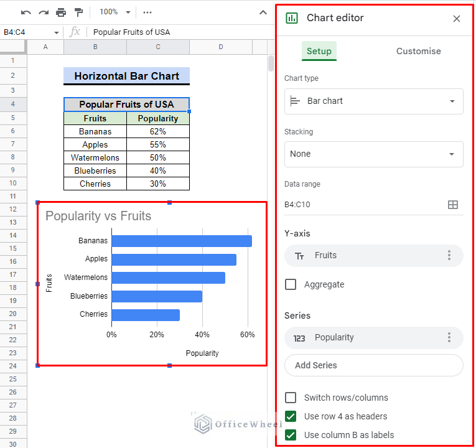This screenshot has width=476, height=448.
Task: Enable the Aggregate checkbox
Action: (x=291, y=284)
